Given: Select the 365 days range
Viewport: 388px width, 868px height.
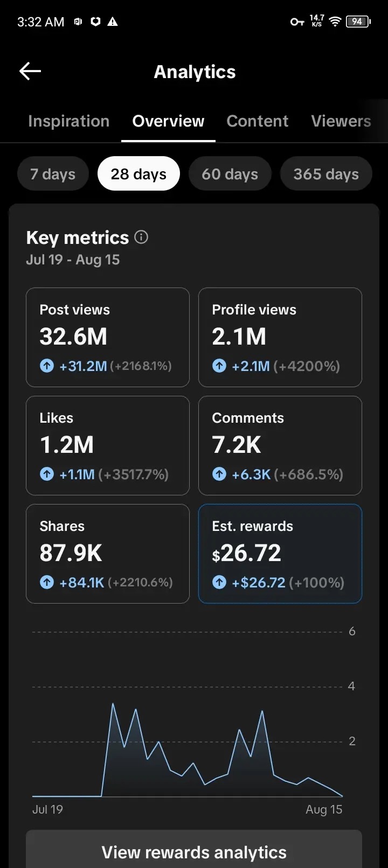Looking at the screenshot, I should (x=326, y=174).
